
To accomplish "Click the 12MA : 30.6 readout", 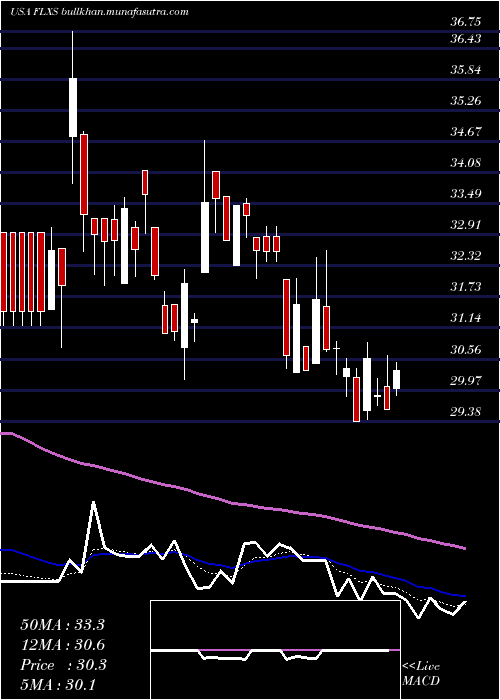I will pos(62,645).
